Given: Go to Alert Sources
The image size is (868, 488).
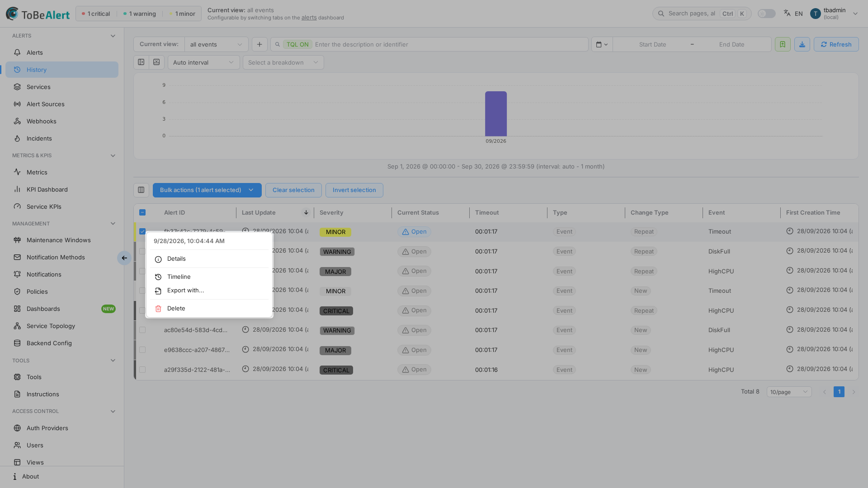Looking at the screenshot, I should pyautogui.click(x=62, y=104).
